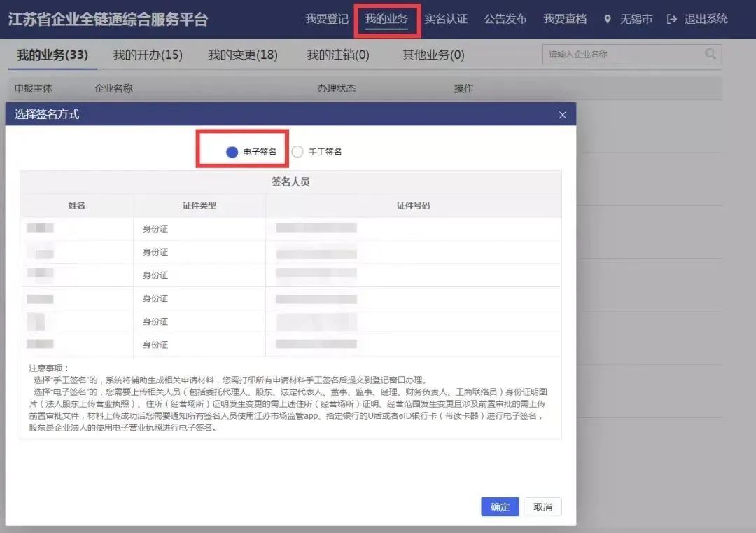This screenshot has width=756, height=533.
Task: Open 我要查档 in the top navigation
Action: point(565,19)
